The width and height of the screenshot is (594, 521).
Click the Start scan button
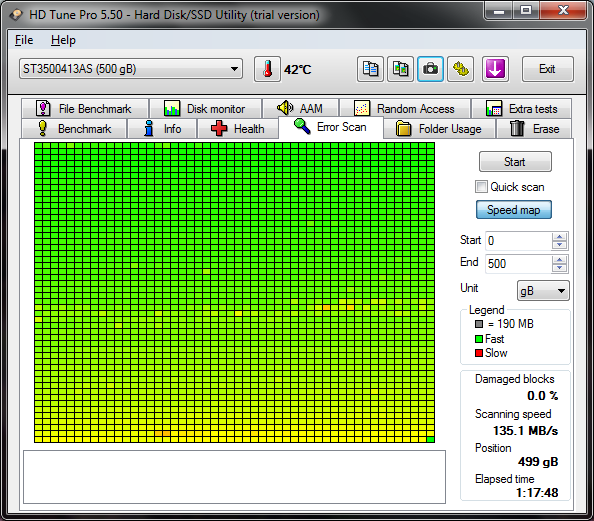tap(515, 162)
